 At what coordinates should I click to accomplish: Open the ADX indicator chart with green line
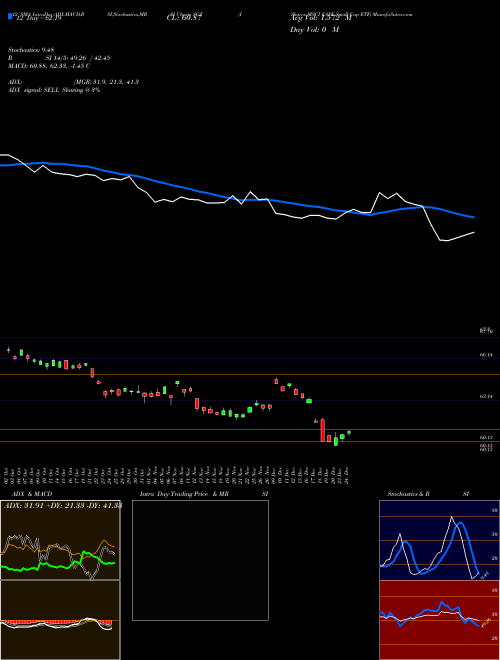point(60,540)
